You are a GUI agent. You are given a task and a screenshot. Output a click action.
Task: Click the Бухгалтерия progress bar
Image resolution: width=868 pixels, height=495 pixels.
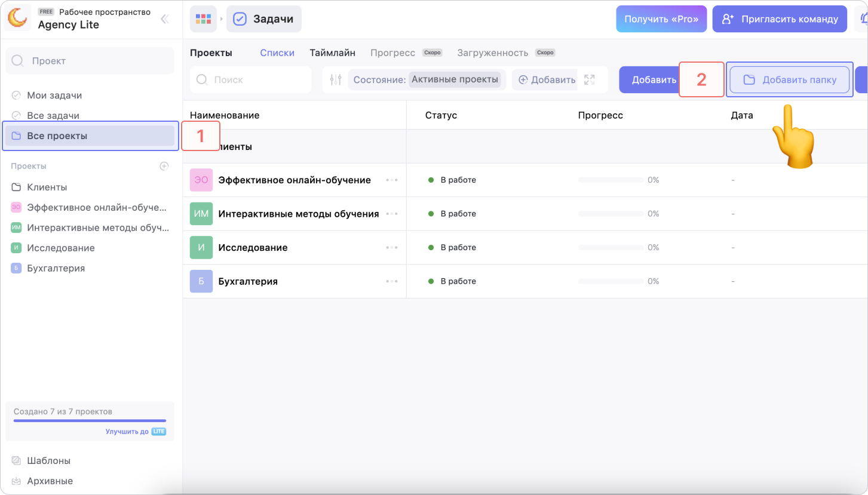coord(611,281)
